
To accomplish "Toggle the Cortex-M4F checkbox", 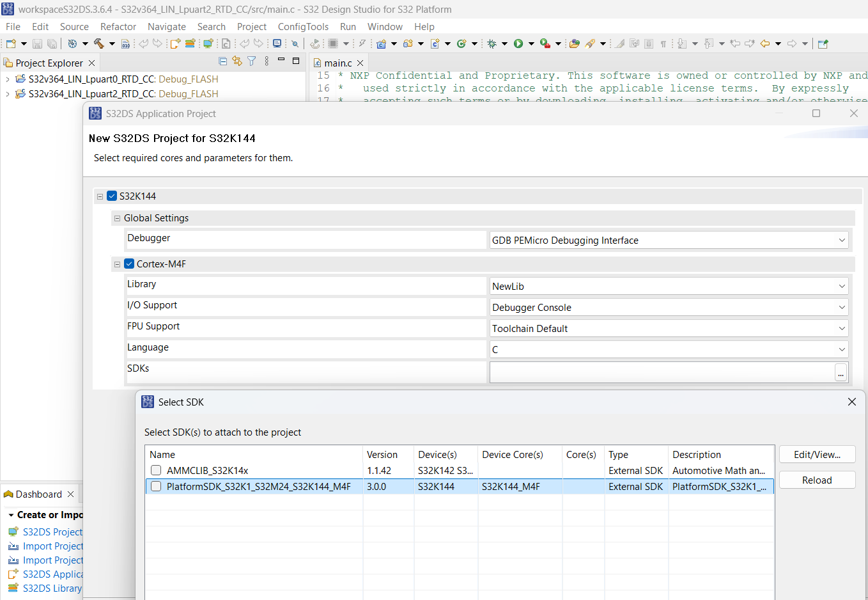I will (x=129, y=264).
